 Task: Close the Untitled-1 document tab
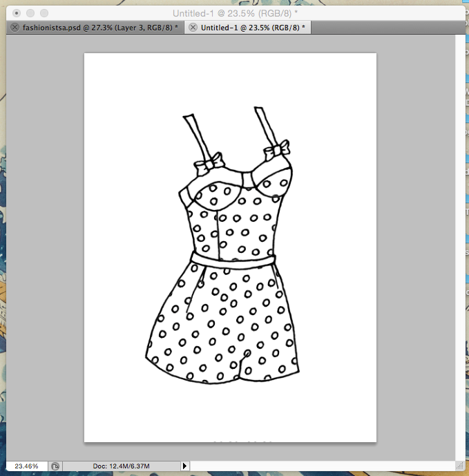coord(193,28)
